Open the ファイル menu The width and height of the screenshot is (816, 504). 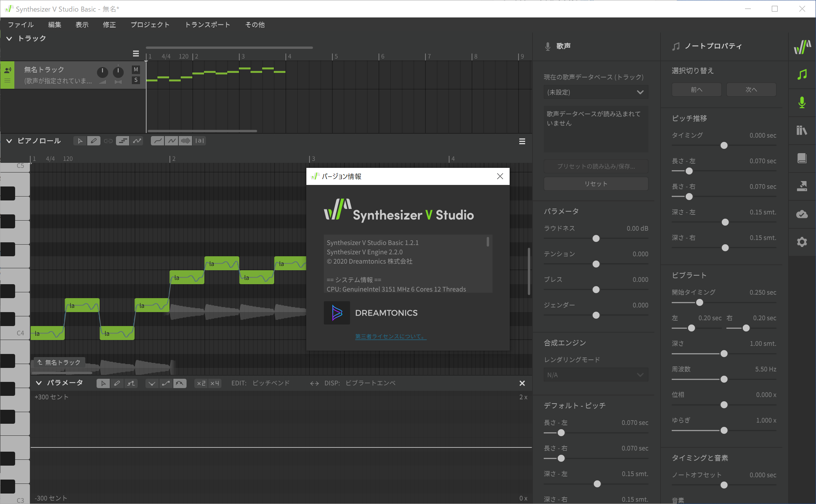(21, 25)
